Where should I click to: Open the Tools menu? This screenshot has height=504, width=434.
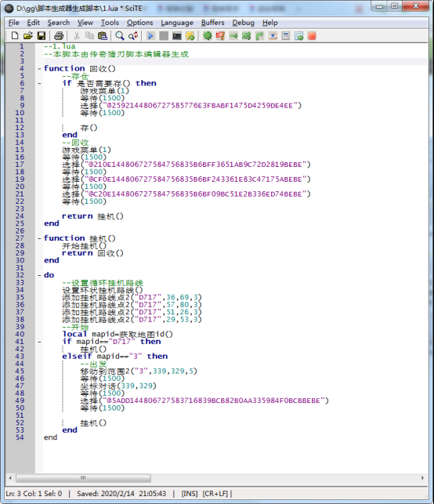click(110, 23)
